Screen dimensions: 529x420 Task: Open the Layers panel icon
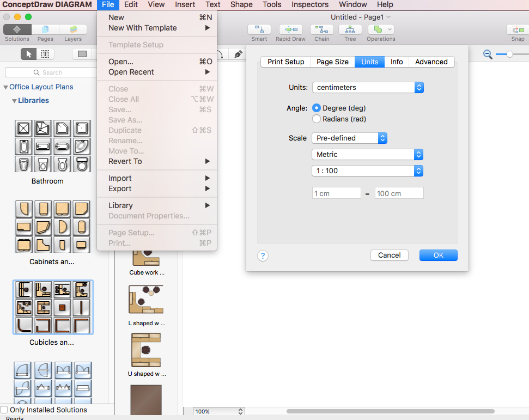tap(73, 29)
